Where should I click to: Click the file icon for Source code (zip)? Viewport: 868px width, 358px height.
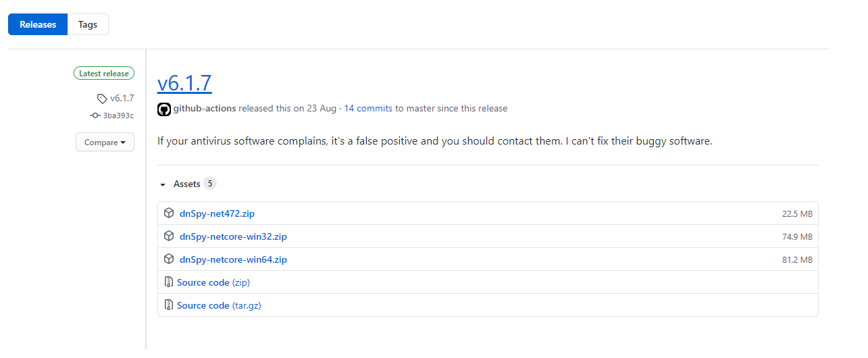click(169, 282)
